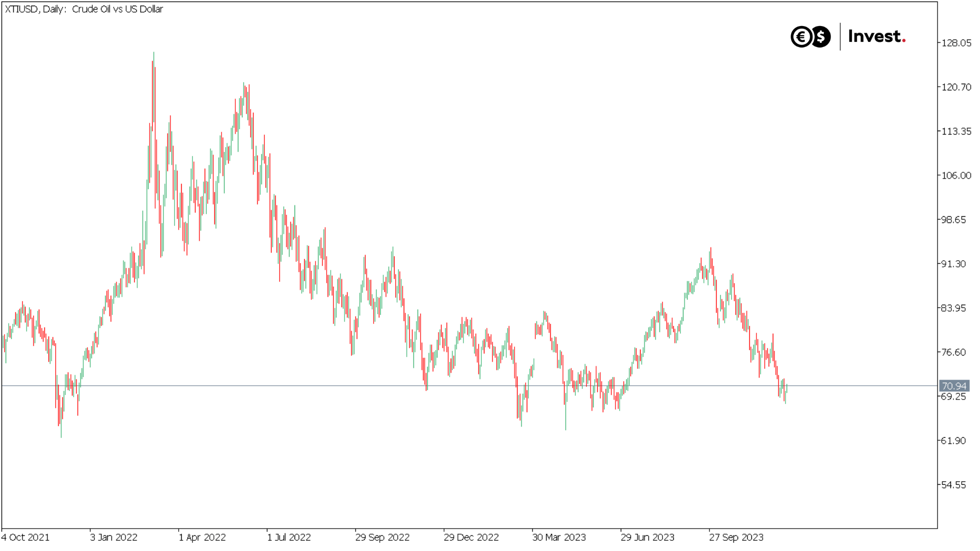Image resolution: width=980 pixels, height=551 pixels.
Task: Click the Invest. brand text
Action: click(877, 36)
